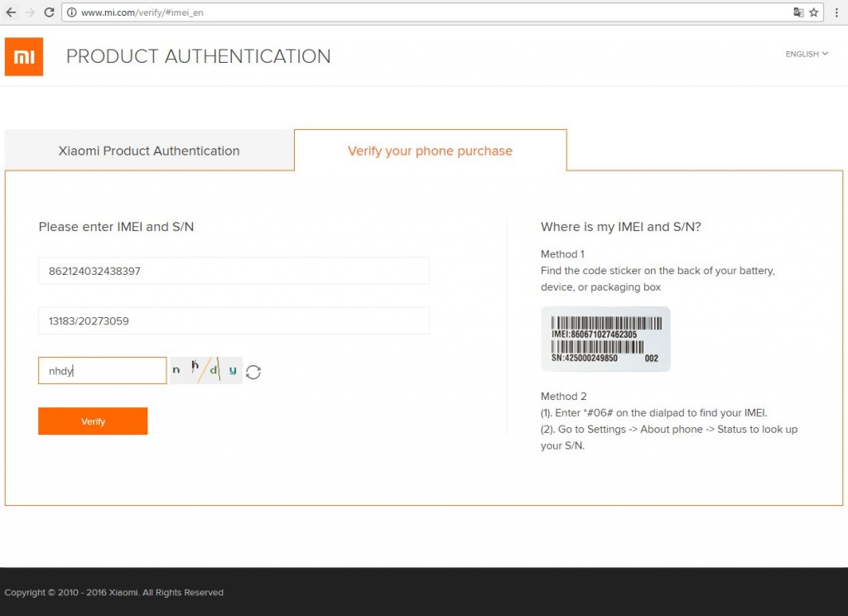
Task: Click the 'Method 1' label
Action: 562,254
